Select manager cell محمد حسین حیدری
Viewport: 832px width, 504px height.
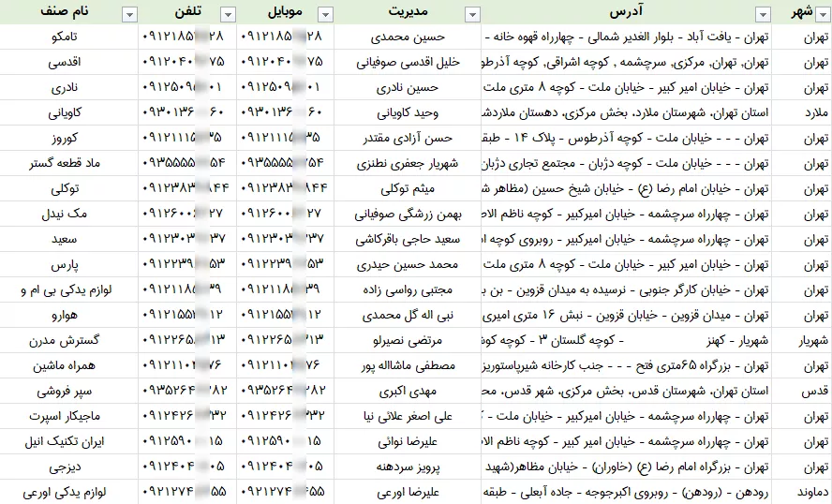coord(408,264)
